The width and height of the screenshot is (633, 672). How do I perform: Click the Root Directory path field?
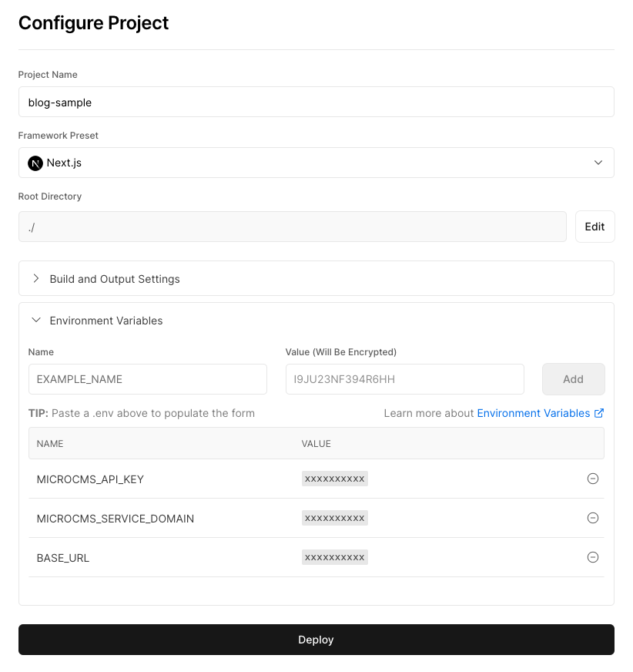tap(293, 227)
